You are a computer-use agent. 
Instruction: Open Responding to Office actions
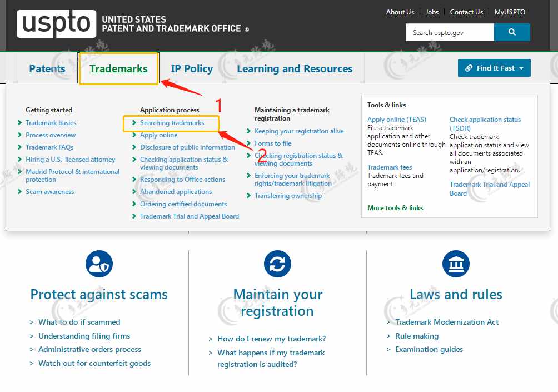click(182, 180)
